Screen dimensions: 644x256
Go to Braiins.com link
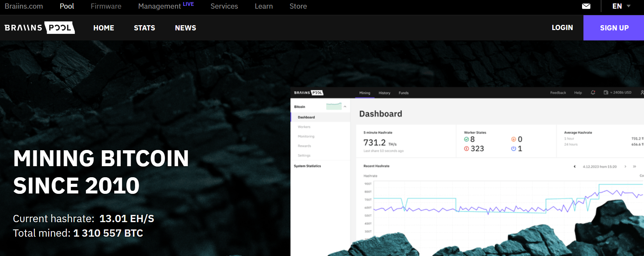[24, 6]
